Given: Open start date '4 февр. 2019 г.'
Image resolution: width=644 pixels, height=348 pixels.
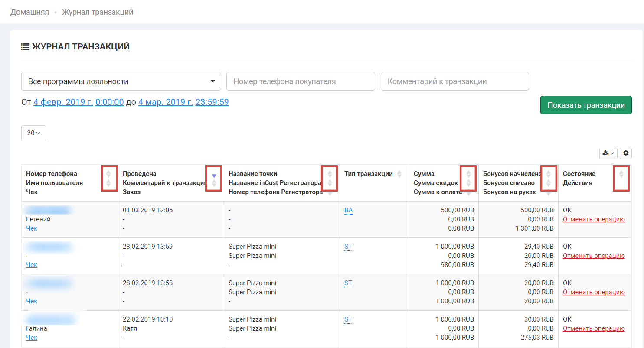Looking at the screenshot, I should (63, 102).
